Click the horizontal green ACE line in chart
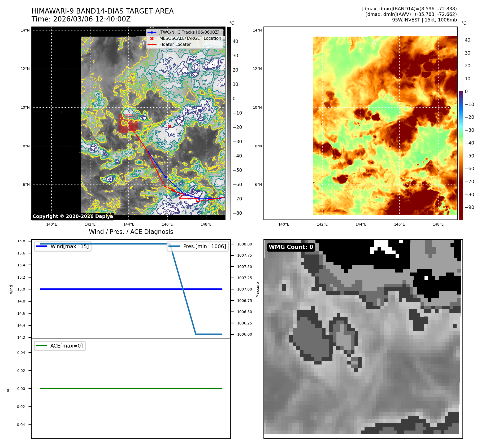Image resolution: width=481 pixels, height=448 pixels. 131,388
